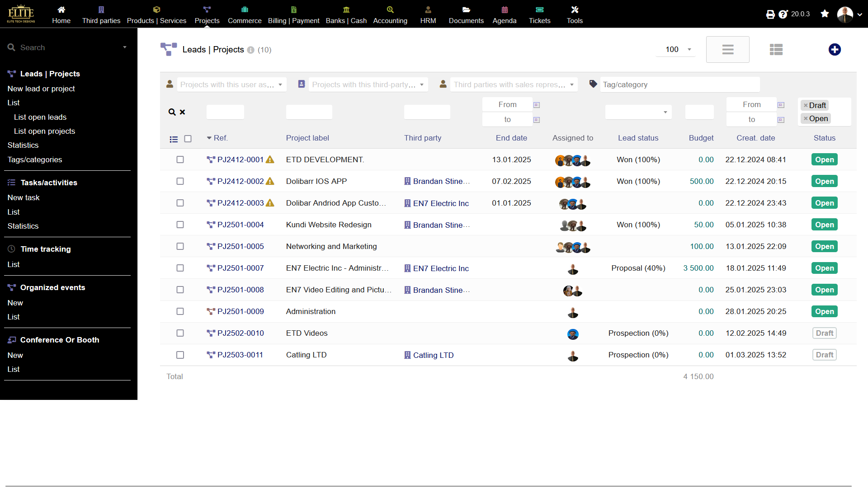868x488 pixels.
Task: Click List open leads in sidebar
Action: click(40, 117)
